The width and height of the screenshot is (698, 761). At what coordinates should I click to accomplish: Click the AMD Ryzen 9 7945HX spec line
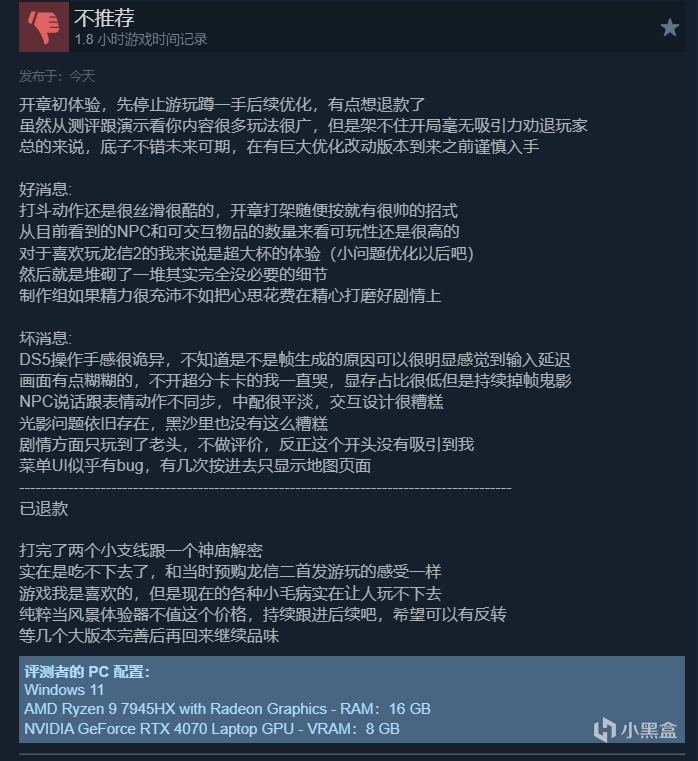pos(227,709)
